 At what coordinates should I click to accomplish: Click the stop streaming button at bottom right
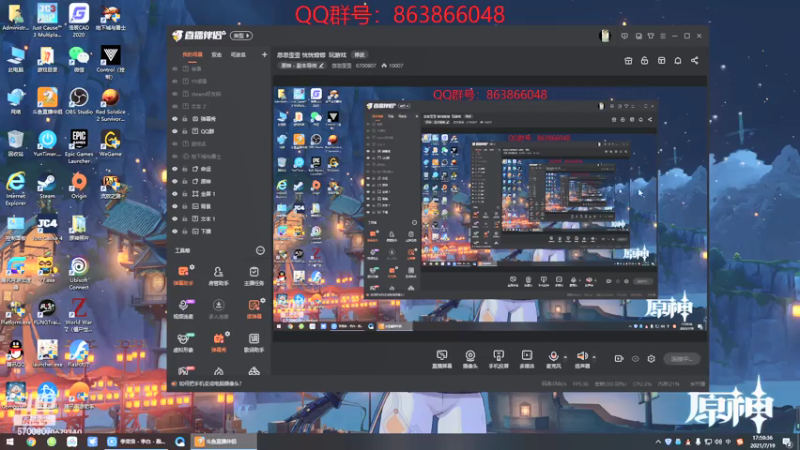681,359
